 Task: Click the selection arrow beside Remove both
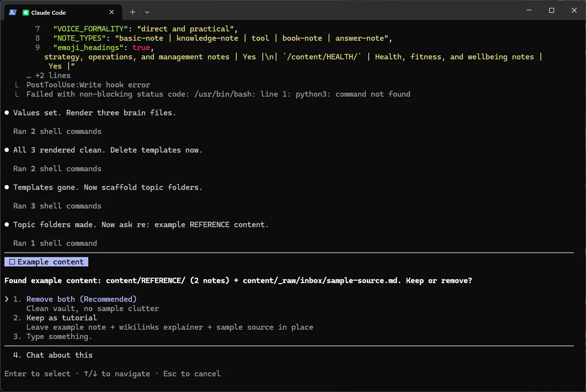pos(7,299)
